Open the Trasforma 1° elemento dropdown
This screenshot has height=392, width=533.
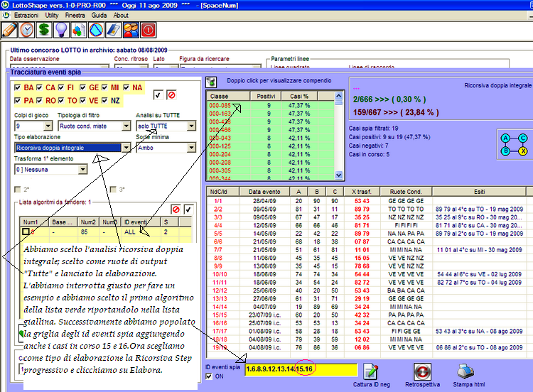pyautogui.click(x=82, y=170)
